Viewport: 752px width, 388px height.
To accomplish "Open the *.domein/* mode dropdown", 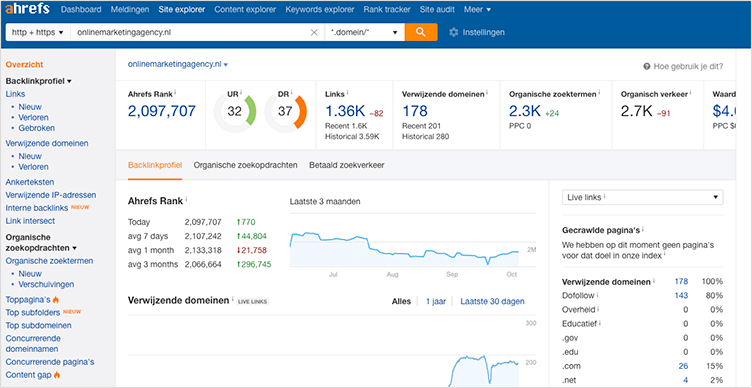I will coord(364,33).
